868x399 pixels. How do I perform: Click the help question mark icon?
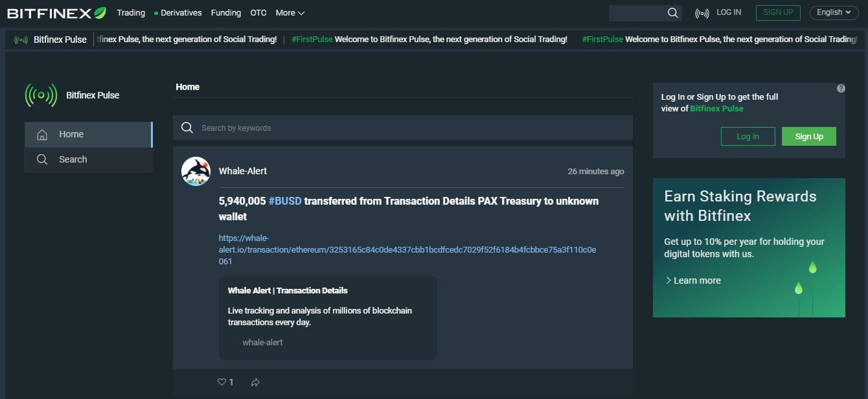click(x=841, y=88)
